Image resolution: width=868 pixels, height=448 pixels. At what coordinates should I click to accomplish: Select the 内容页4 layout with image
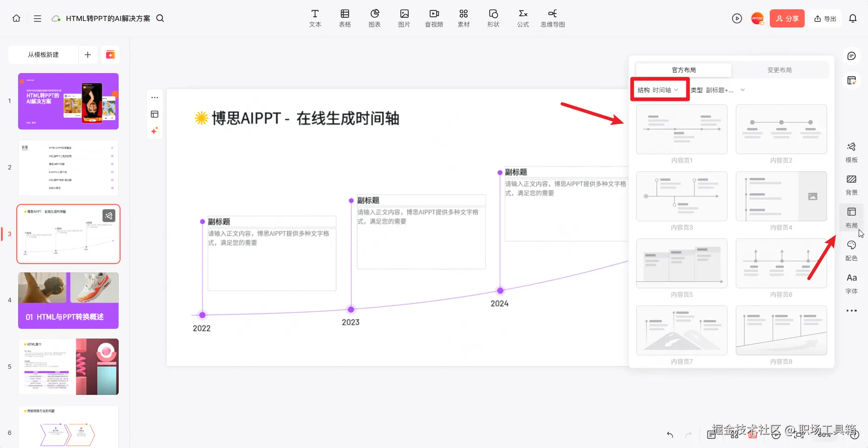click(781, 197)
